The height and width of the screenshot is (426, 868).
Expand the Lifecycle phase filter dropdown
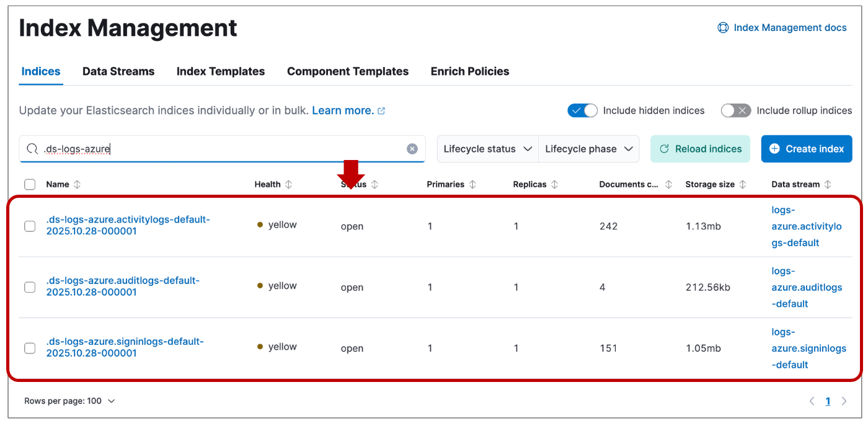588,149
